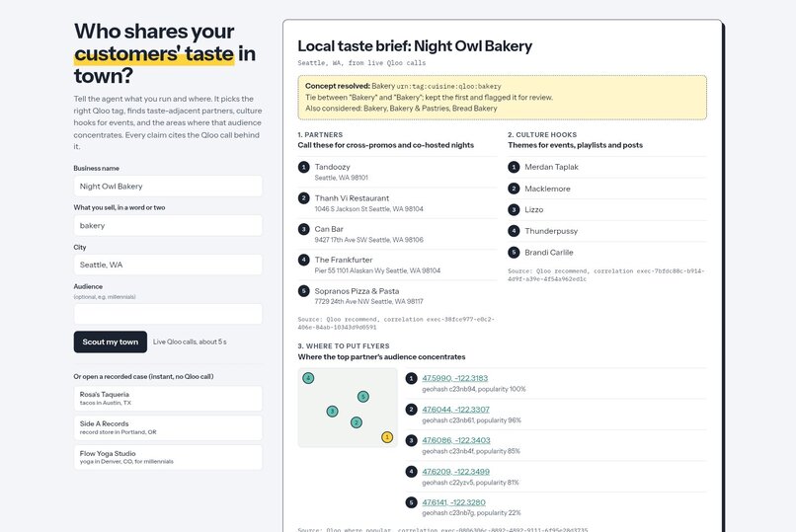This screenshot has height=532, width=796.
Task: Click number badge beside Macklemore
Action: 514,189
